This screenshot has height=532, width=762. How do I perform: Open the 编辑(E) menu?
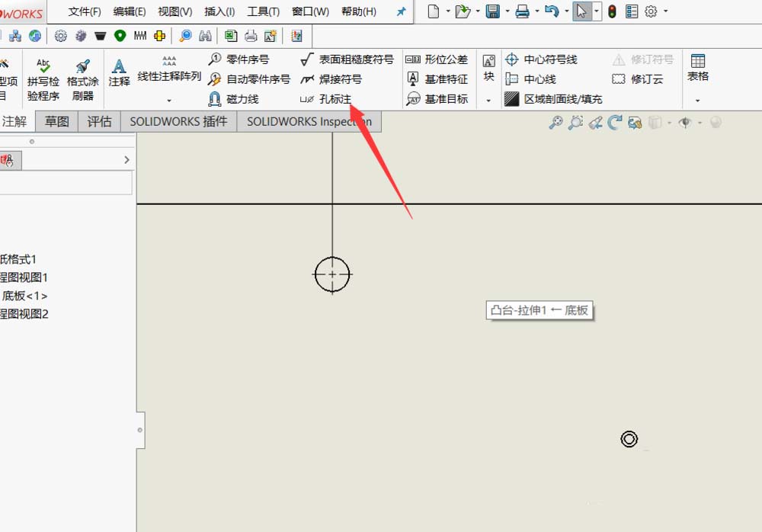pos(130,11)
